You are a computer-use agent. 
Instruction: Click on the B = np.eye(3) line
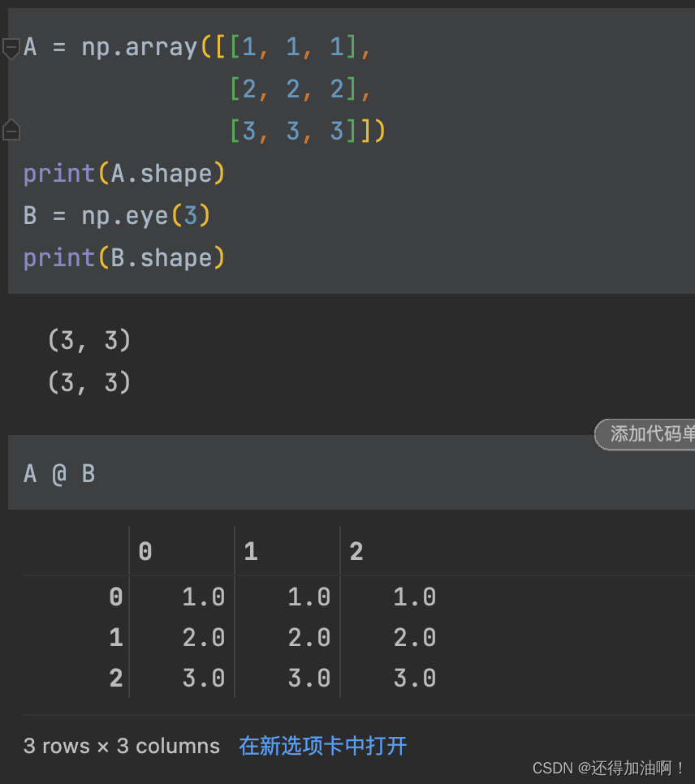117,216
